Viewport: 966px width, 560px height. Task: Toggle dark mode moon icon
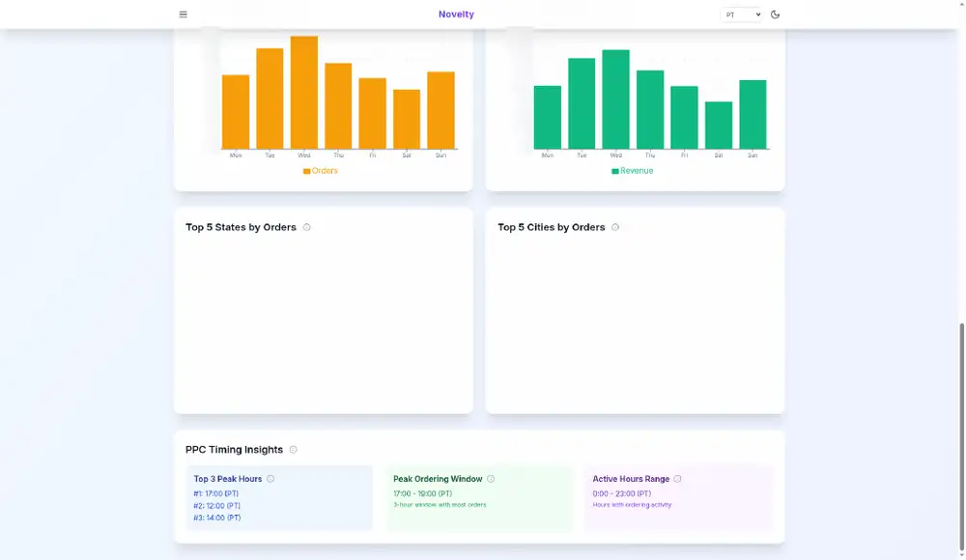(x=775, y=14)
